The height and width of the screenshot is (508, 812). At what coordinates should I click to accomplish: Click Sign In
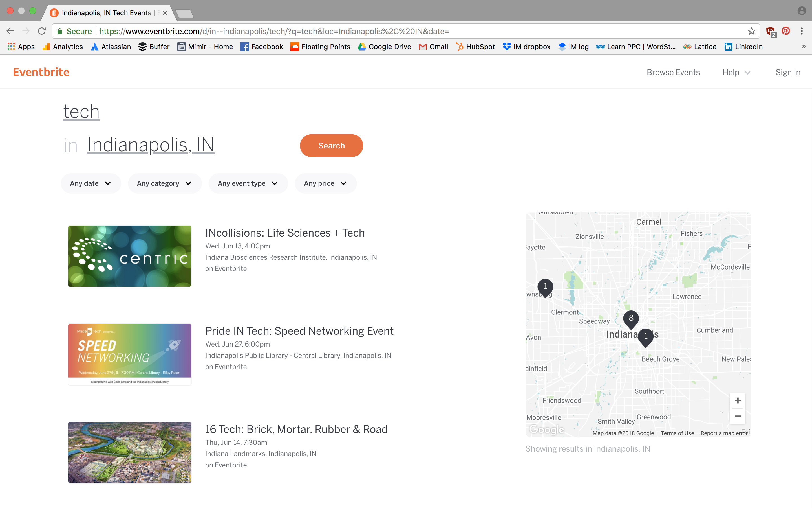click(x=788, y=72)
